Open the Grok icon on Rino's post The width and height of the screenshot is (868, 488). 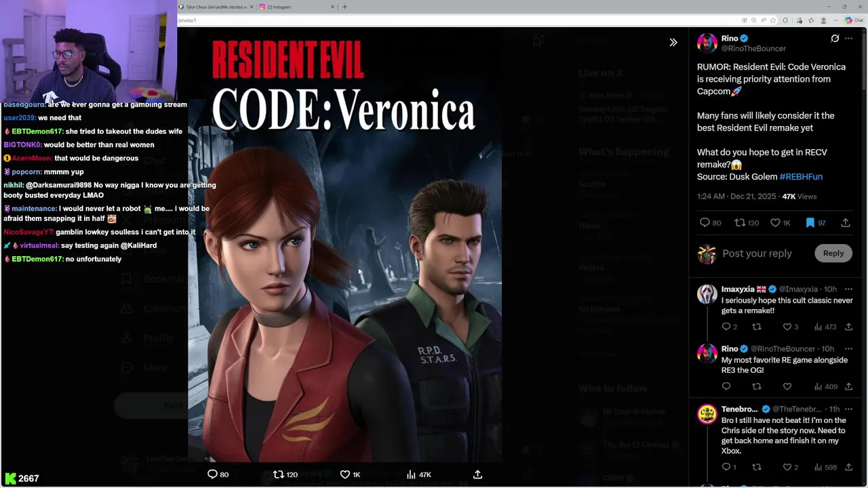coord(835,39)
